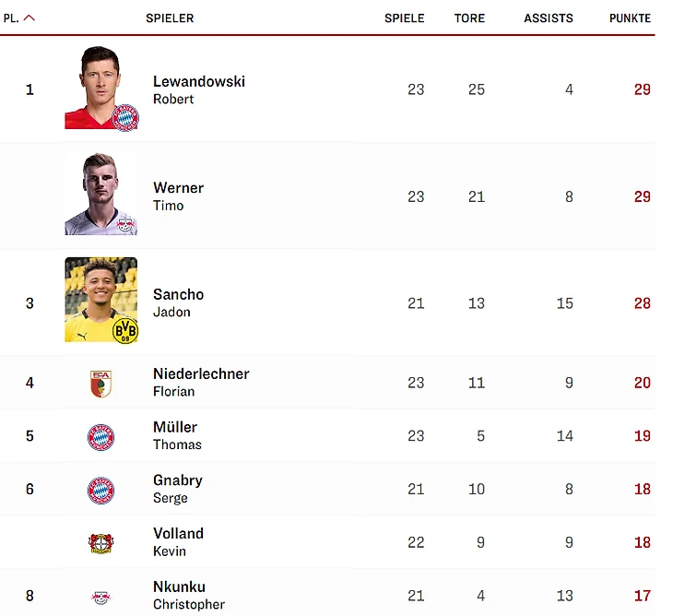Viewport: 673px width, 616px height.
Task: Sort the table by Punkte column
Action: (x=630, y=18)
